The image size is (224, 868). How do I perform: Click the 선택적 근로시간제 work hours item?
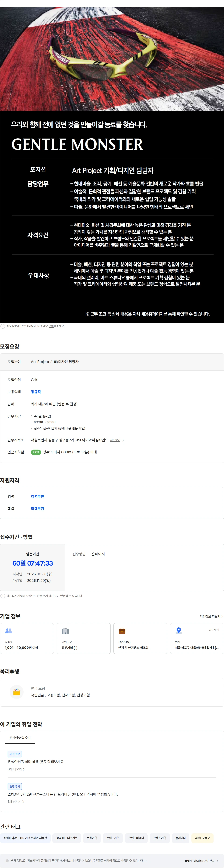(59, 428)
